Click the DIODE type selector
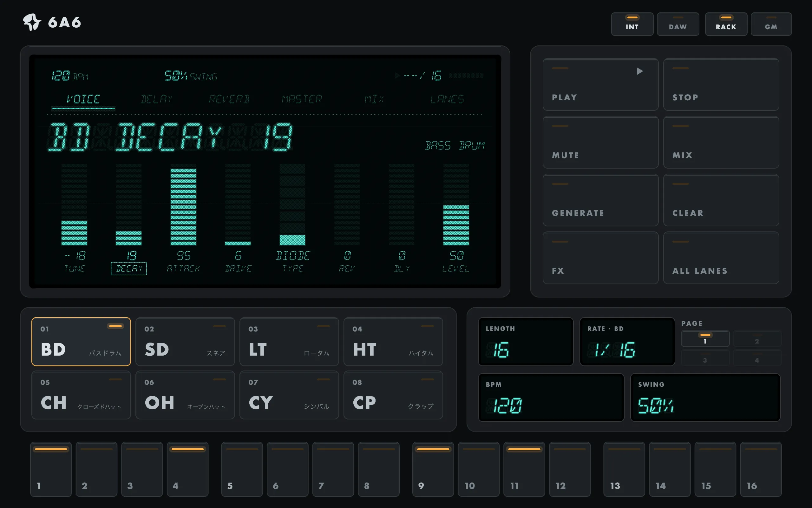812x508 pixels. [292, 204]
